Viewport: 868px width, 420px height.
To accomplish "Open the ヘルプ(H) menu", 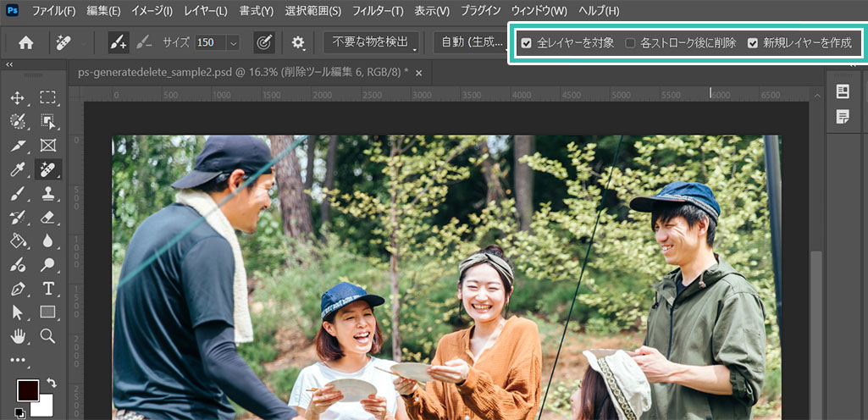I will 599,10.
